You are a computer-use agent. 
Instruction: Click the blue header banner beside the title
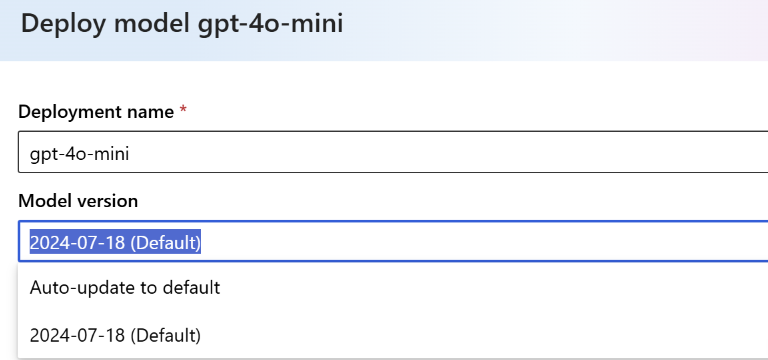coord(553,29)
